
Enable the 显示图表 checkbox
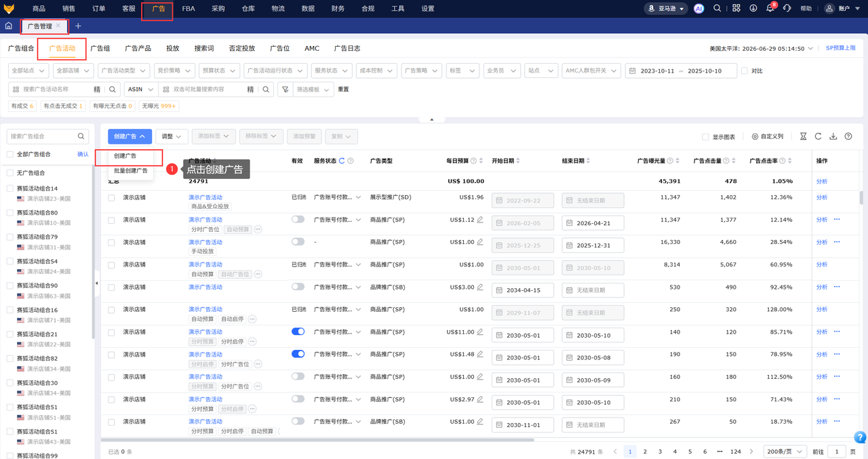click(x=705, y=136)
